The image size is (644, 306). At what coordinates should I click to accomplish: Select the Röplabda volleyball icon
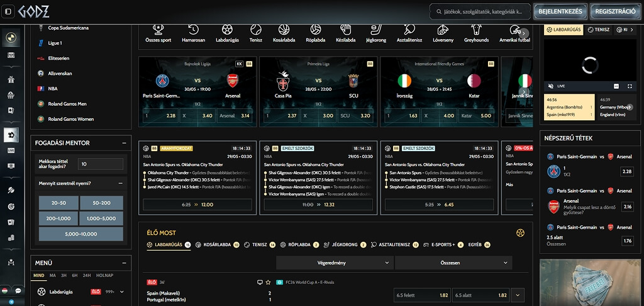316,30
